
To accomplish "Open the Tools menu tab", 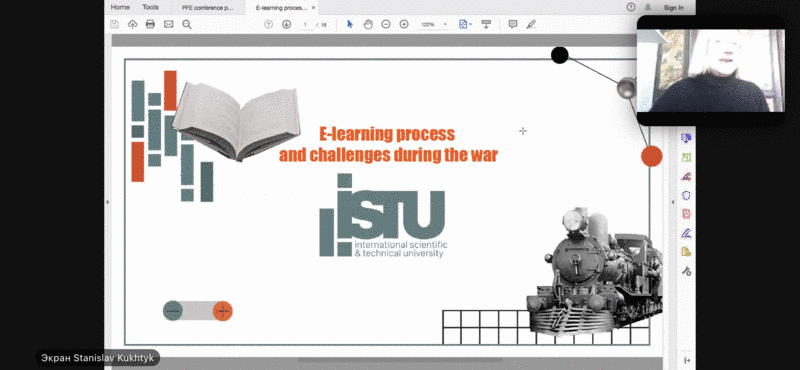I will (151, 7).
